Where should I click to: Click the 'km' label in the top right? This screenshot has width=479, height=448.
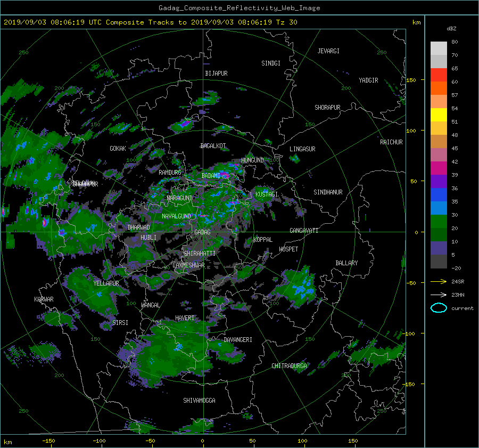[416, 22]
